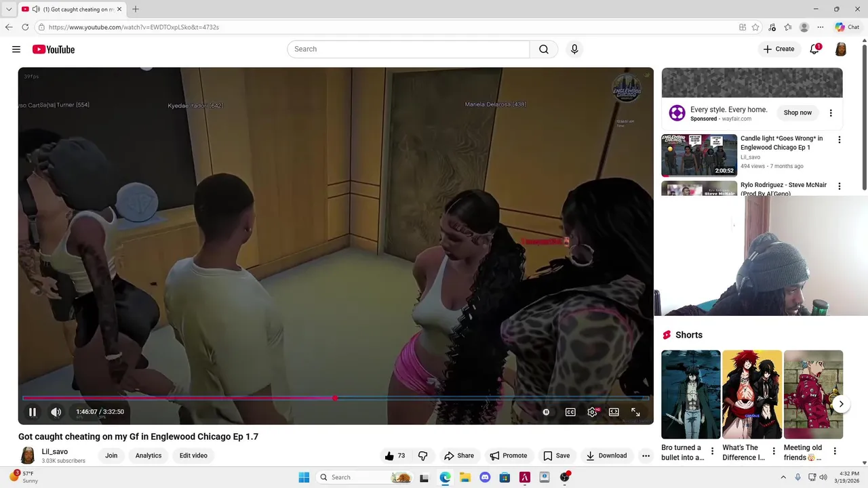Open the YouTube account avatar menu

[x=840, y=49]
